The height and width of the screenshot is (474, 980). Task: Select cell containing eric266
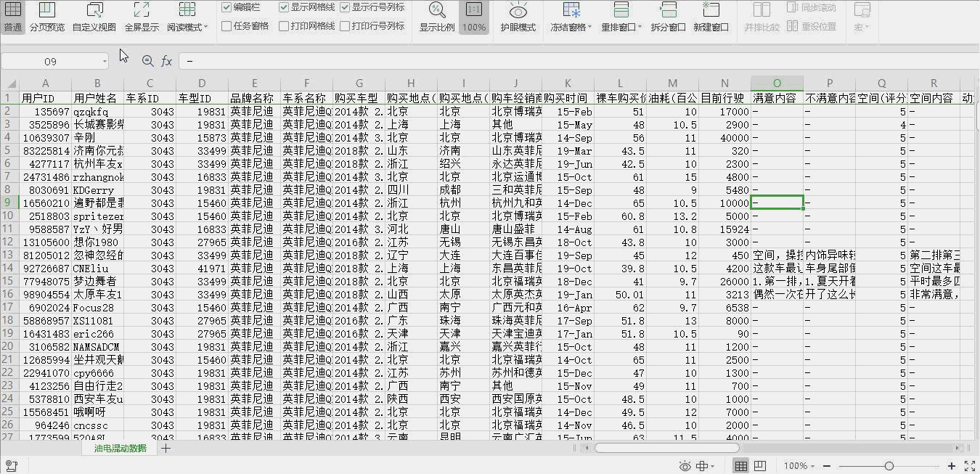pyautogui.click(x=97, y=333)
